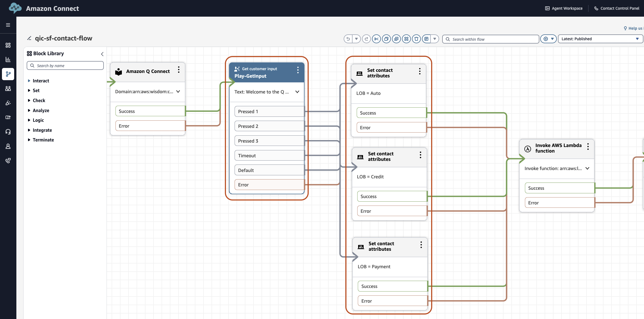Expand the Terminate block category
Image resolution: width=644 pixels, height=319 pixels.
tap(43, 140)
